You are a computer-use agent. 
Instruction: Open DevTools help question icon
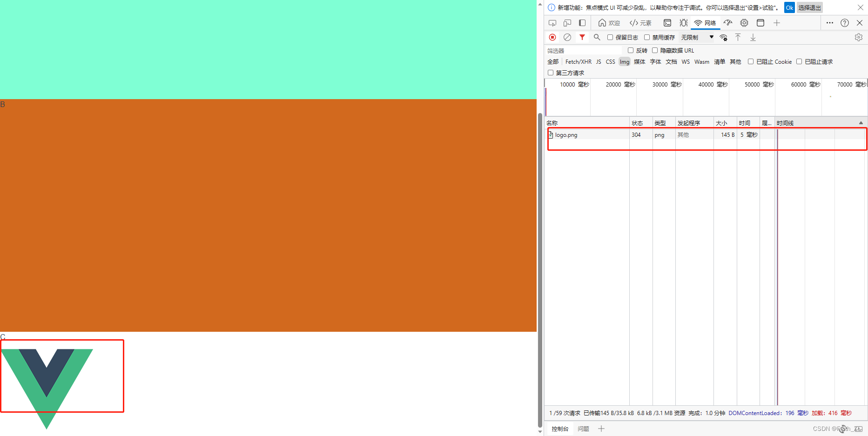click(845, 23)
